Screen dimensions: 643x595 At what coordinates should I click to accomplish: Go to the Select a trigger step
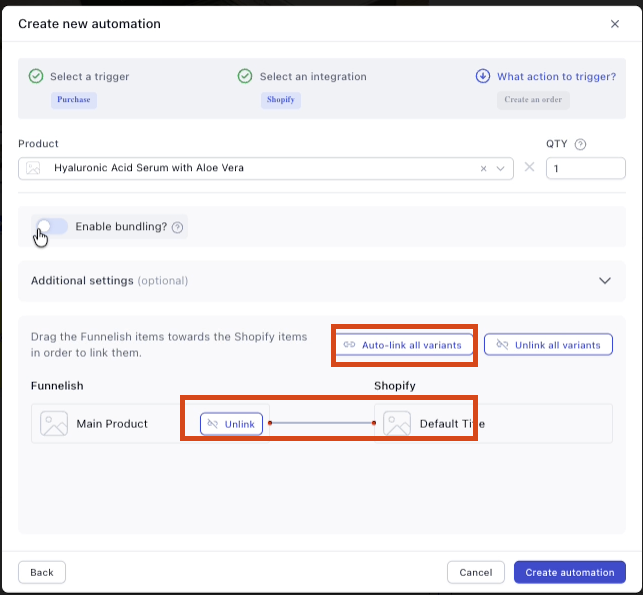89,76
